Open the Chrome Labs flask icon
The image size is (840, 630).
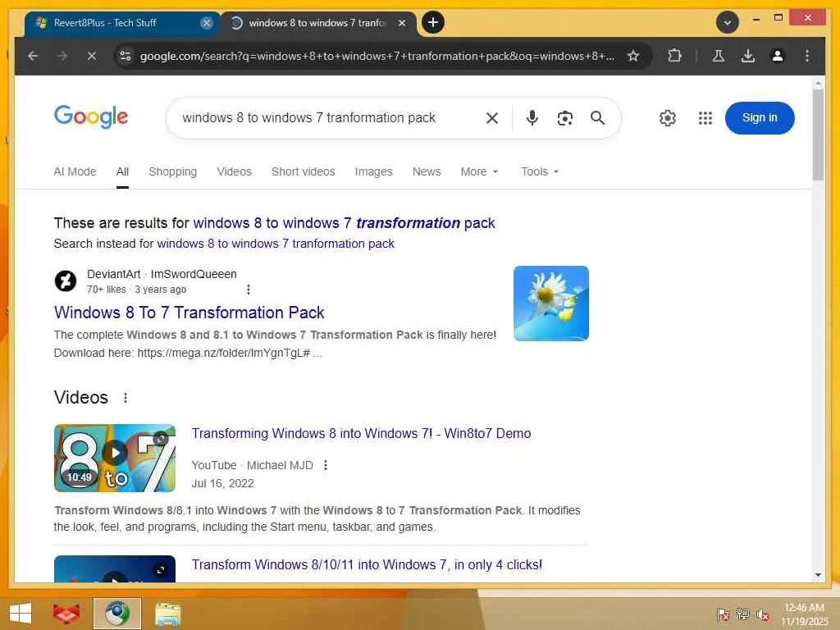coord(719,56)
